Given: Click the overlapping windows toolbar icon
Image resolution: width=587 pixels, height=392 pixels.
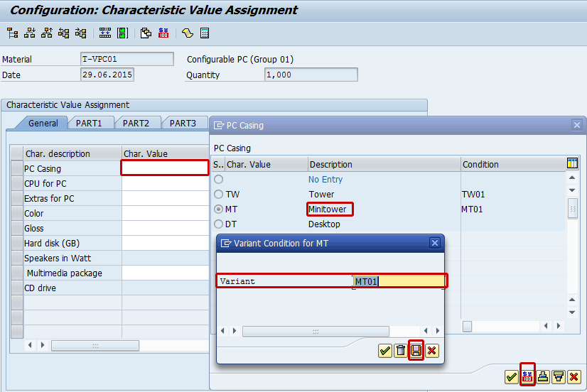Looking at the screenshot, I should point(146,33).
